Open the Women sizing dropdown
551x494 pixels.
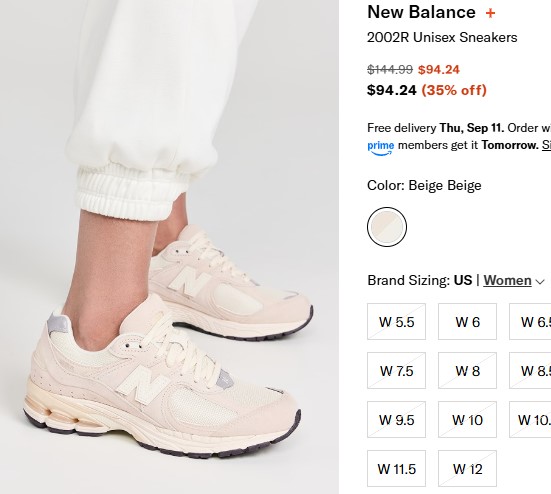(x=507, y=280)
